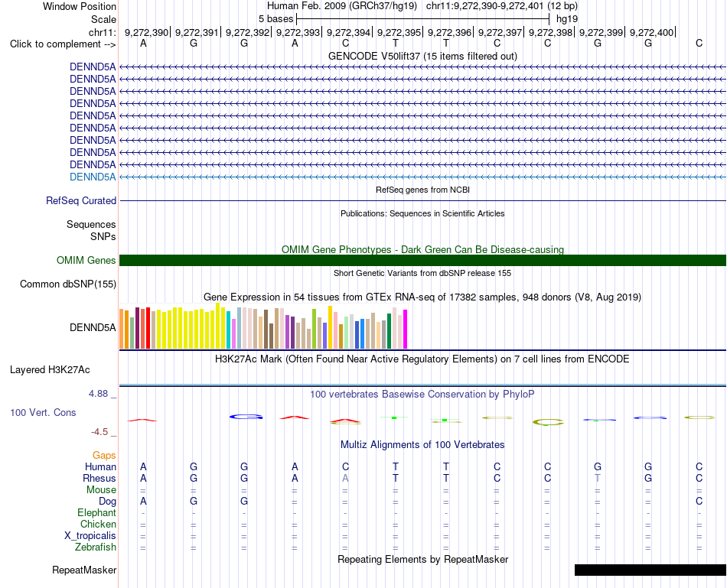Screen dimensions: 727x588
Task: Click the Scale track label
Action: click(103, 19)
